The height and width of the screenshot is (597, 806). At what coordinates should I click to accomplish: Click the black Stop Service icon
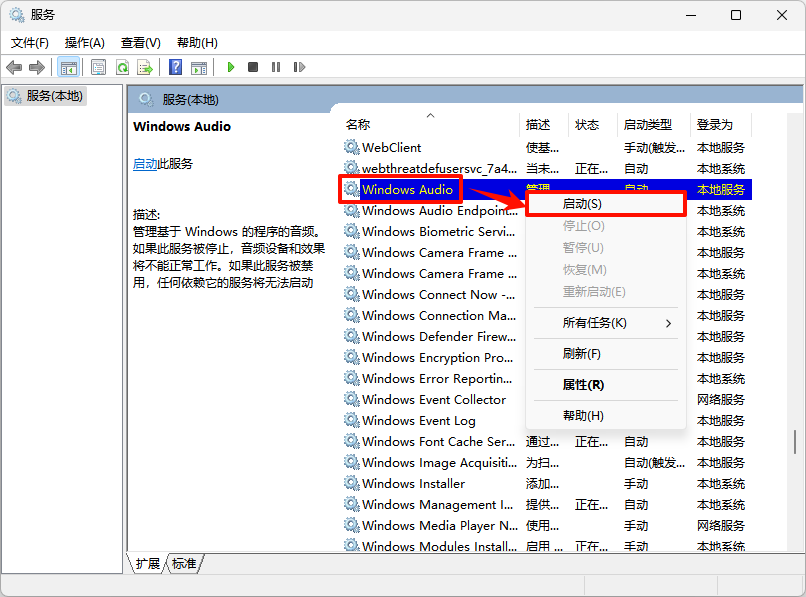pyautogui.click(x=253, y=67)
